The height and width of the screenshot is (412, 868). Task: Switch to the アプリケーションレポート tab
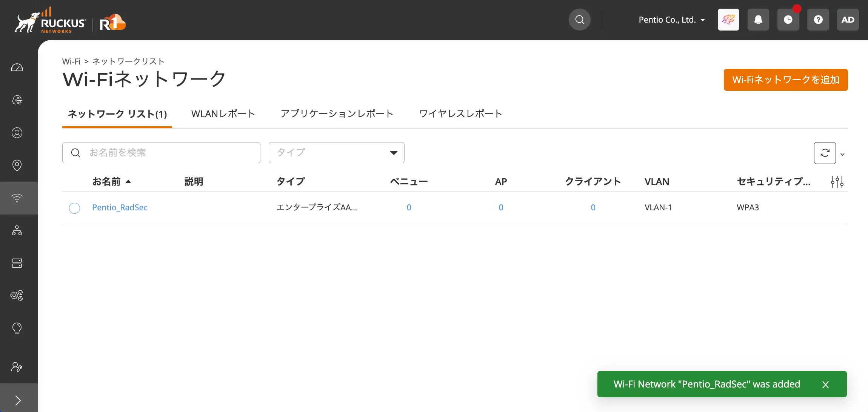(337, 114)
